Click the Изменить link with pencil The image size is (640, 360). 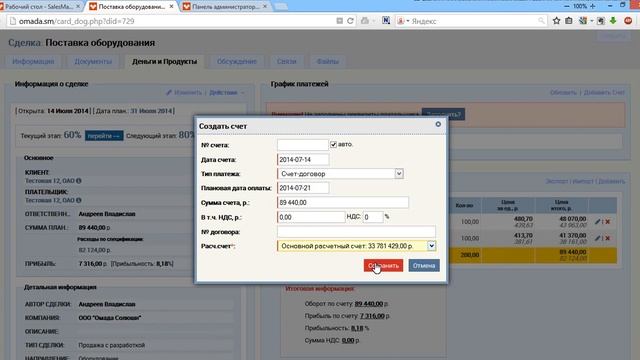[x=184, y=93]
